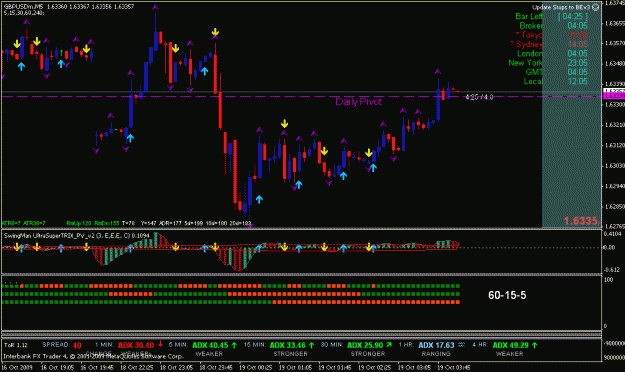Click the London session label
This screenshot has width=625, height=372.
(530, 53)
